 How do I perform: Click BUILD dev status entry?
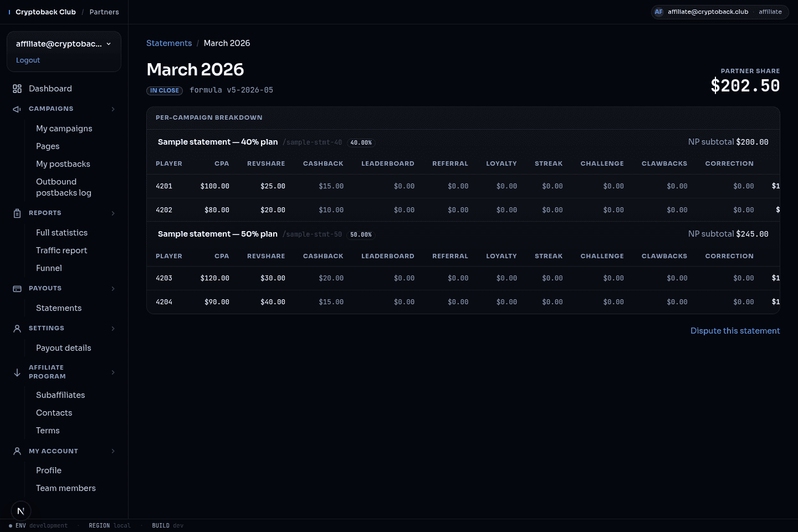[x=168, y=525]
